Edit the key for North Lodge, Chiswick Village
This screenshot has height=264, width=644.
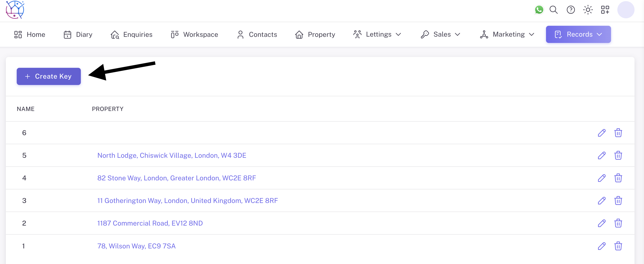point(602,155)
